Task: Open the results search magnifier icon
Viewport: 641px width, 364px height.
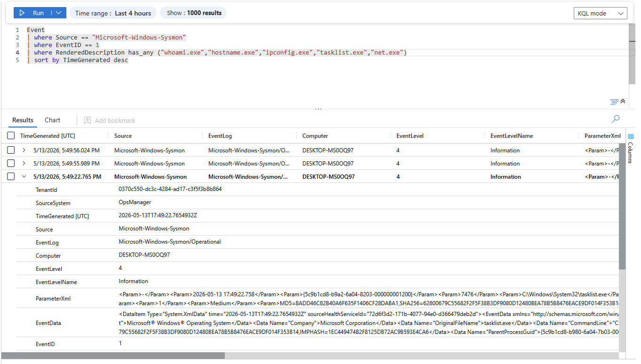Action: [x=616, y=119]
